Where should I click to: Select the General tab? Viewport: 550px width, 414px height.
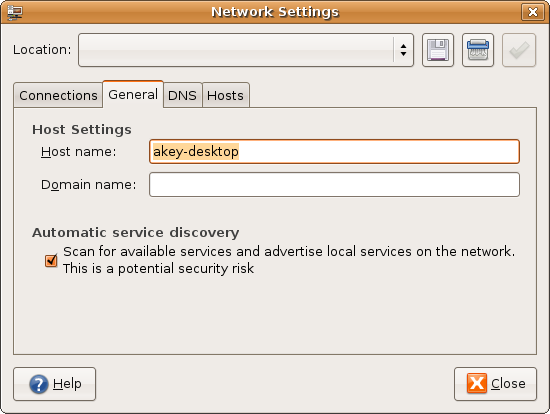(x=133, y=94)
